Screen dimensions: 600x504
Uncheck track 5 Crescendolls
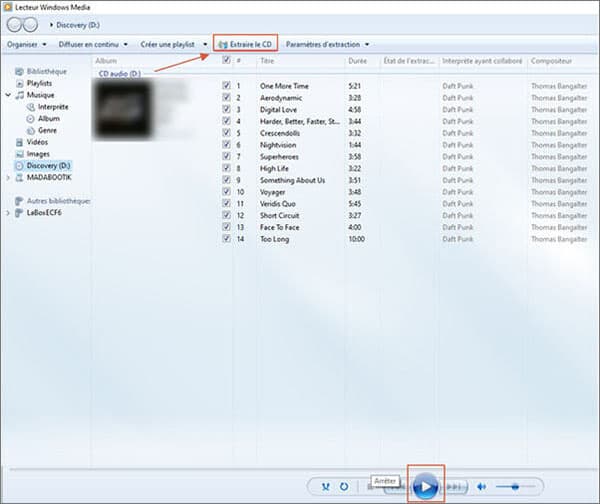tap(227, 132)
